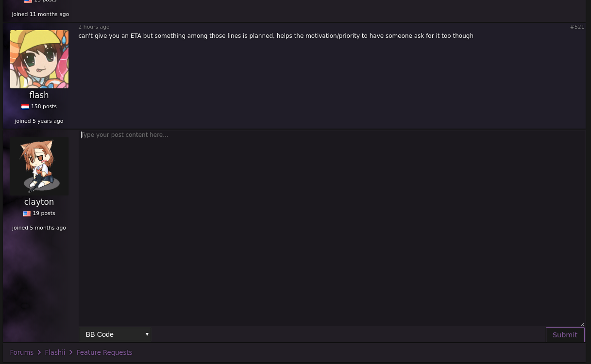Screen dimensions: 591x364
Task: Click the flash username link
Action: pos(39,95)
